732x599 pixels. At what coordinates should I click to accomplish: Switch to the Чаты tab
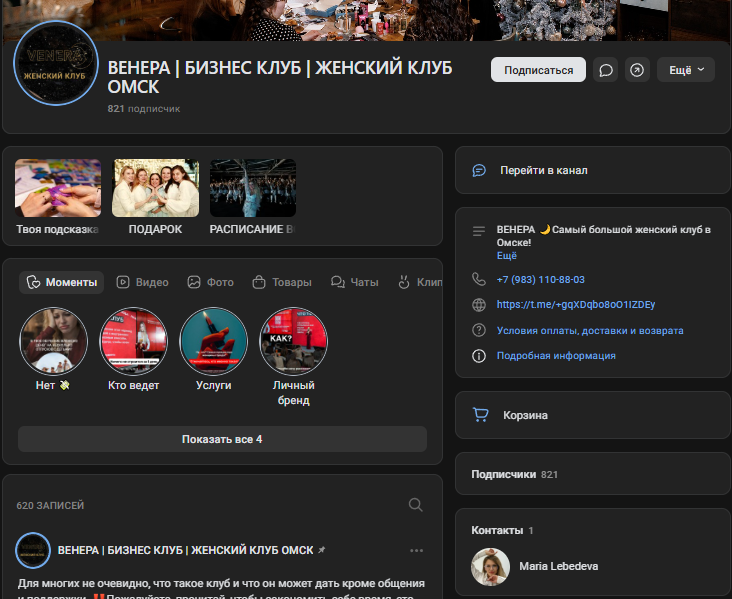[355, 282]
